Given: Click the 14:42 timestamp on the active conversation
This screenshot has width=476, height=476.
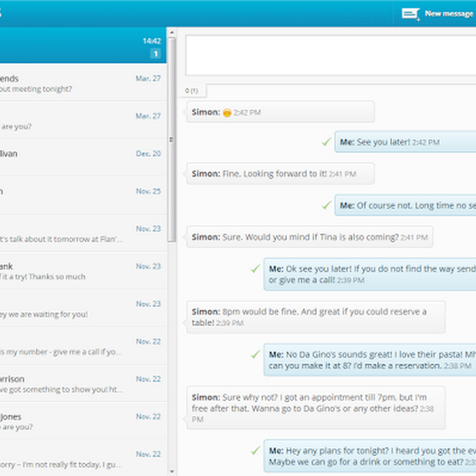Looking at the screenshot, I should [x=152, y=41].
